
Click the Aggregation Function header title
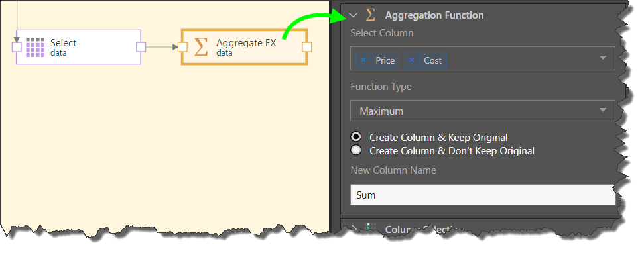click(434, 15)
